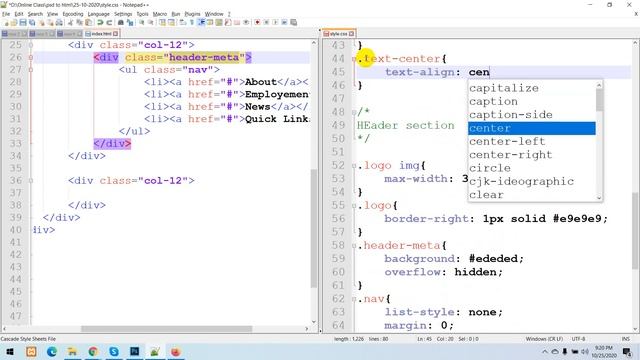Toggle Show All Characters icon
Screen dimensions: 640x360
click(x=191, y=22)
